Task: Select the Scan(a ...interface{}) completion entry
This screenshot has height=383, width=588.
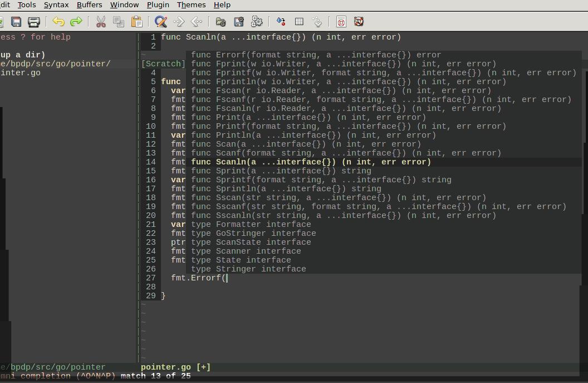Action: tap(384, 144)
